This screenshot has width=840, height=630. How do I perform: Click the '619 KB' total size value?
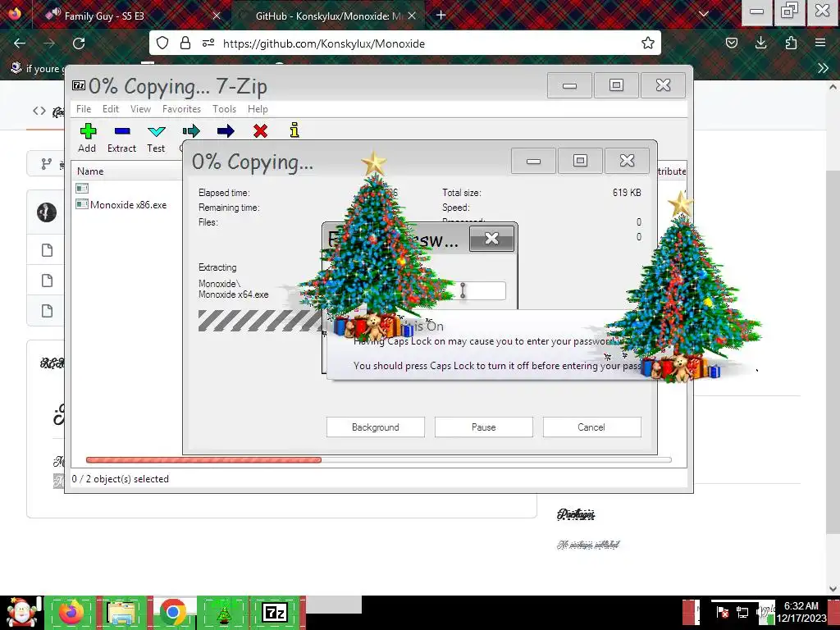click(627, 192)
